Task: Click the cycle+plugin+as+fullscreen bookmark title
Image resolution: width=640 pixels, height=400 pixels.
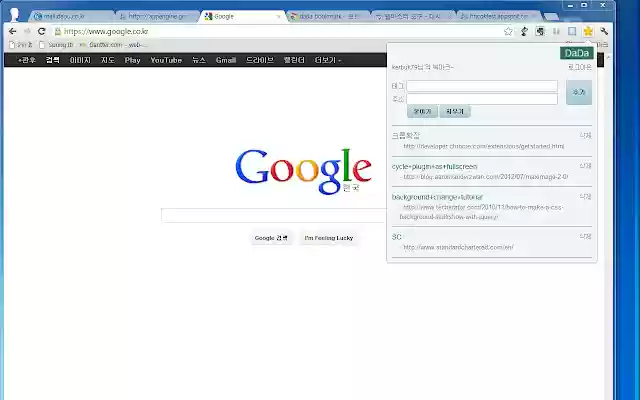Action: pos(434,167)
